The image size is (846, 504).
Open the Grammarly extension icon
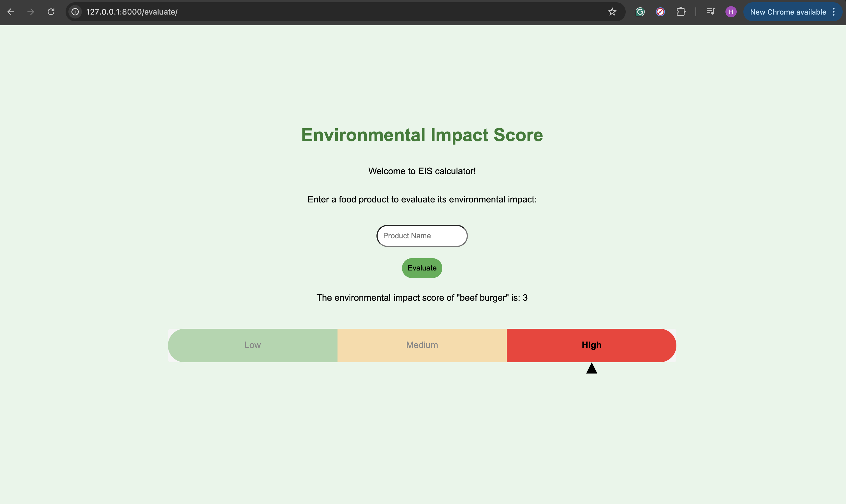[x=640, y=12]
